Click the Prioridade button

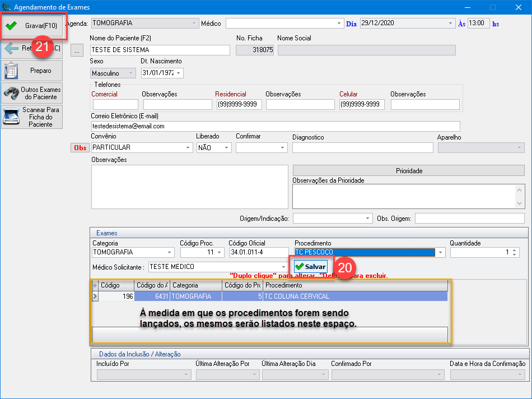[408, 170]
